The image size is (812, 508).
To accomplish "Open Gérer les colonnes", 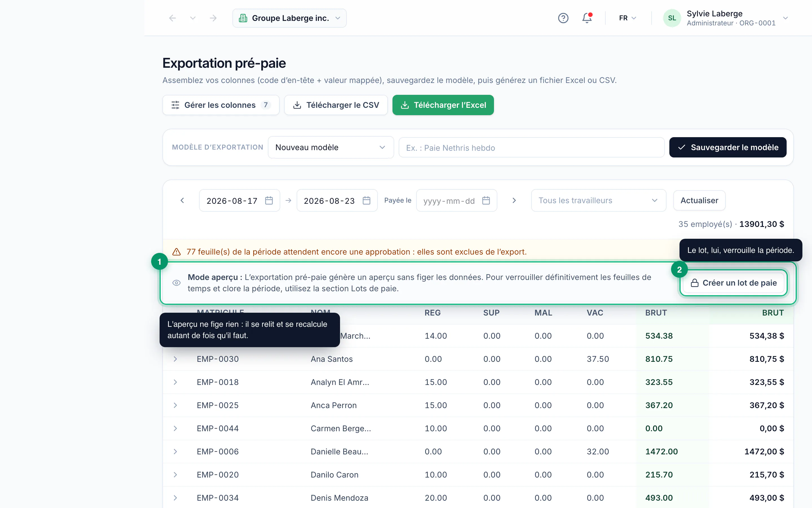I will coord(221,105).
